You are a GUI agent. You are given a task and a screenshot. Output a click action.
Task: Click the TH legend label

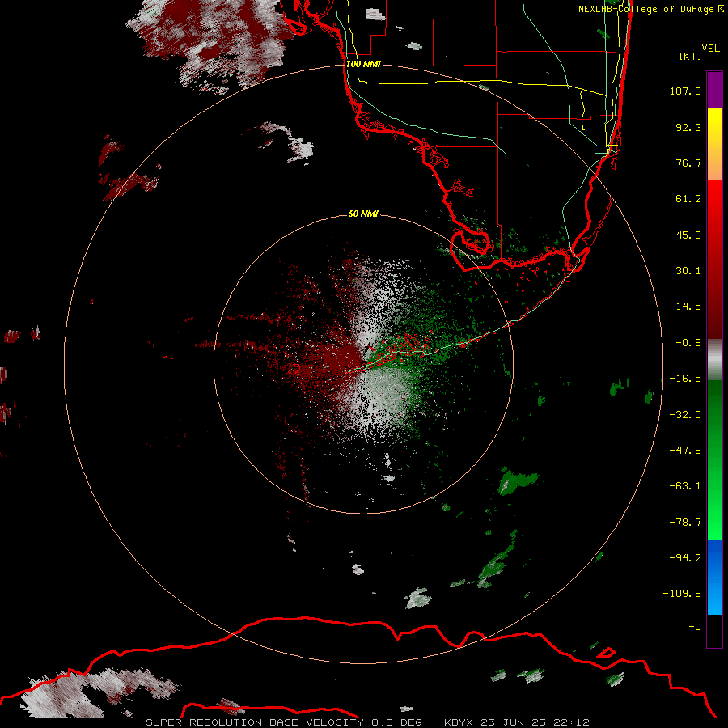(695, 630)
